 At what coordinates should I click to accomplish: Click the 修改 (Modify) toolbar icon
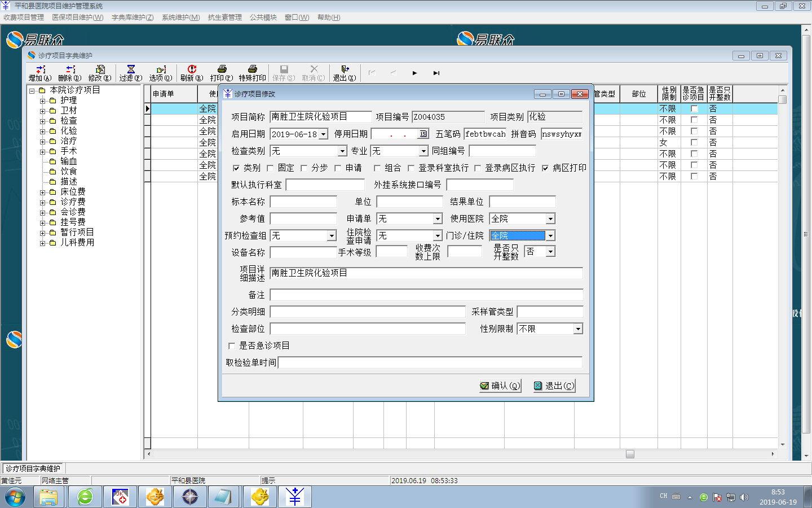point(100,73)
